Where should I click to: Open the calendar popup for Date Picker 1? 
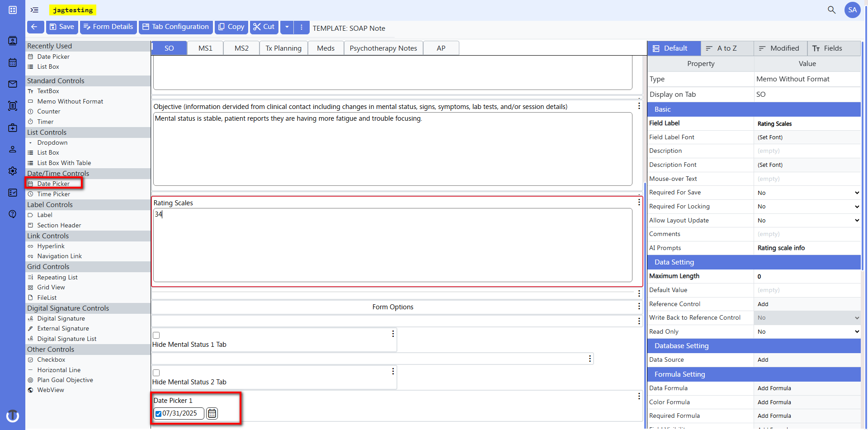pyautogui.click(x=212, y=413)
